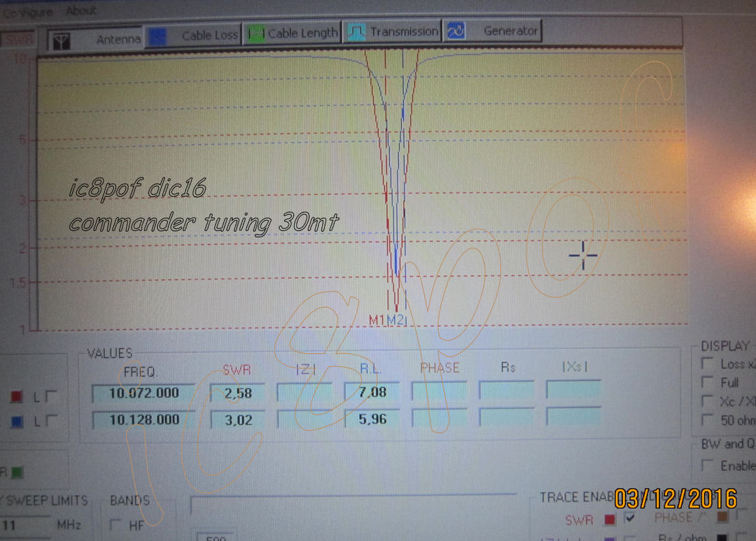Click the red SWR column header

click(236, 370)
